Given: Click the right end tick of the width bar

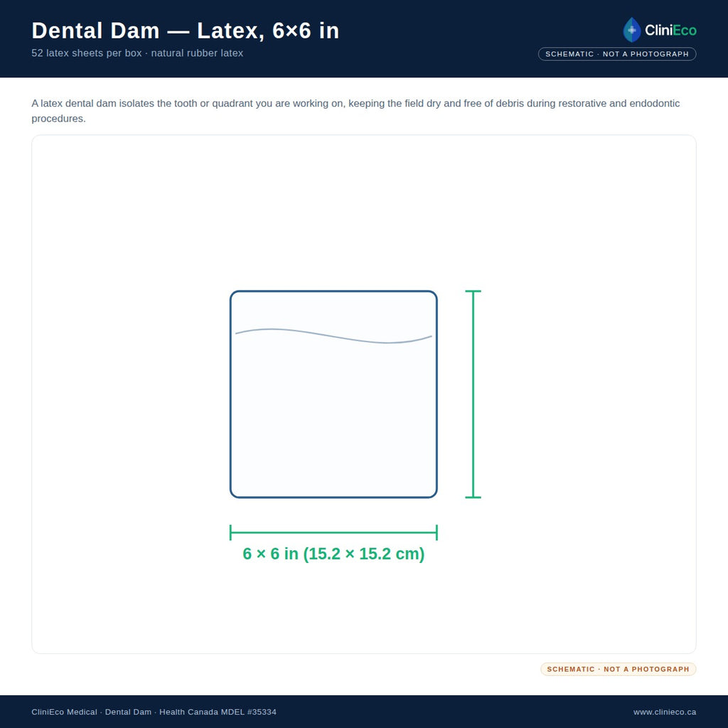Looking at the screenshot, I should [437, 532].
